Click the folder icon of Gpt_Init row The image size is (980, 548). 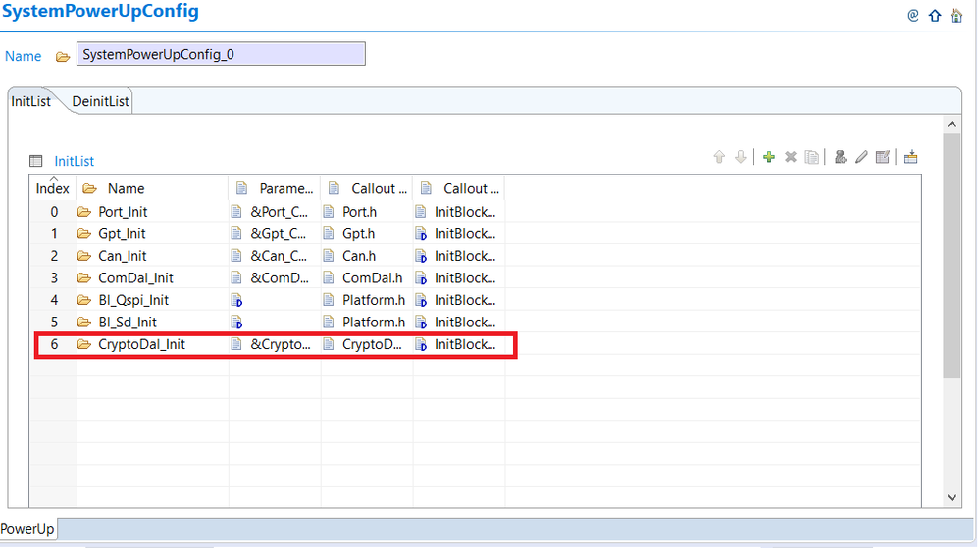tap(84, 233)
